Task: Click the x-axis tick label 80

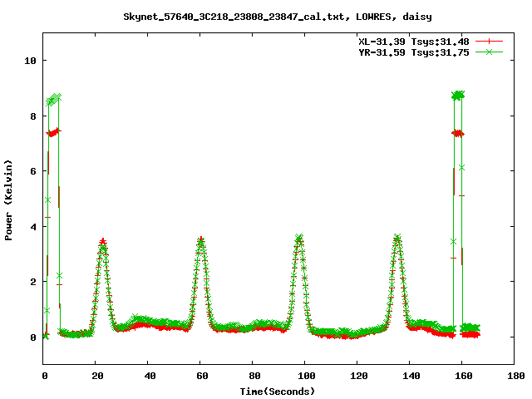Action: [x=254, y=376]
